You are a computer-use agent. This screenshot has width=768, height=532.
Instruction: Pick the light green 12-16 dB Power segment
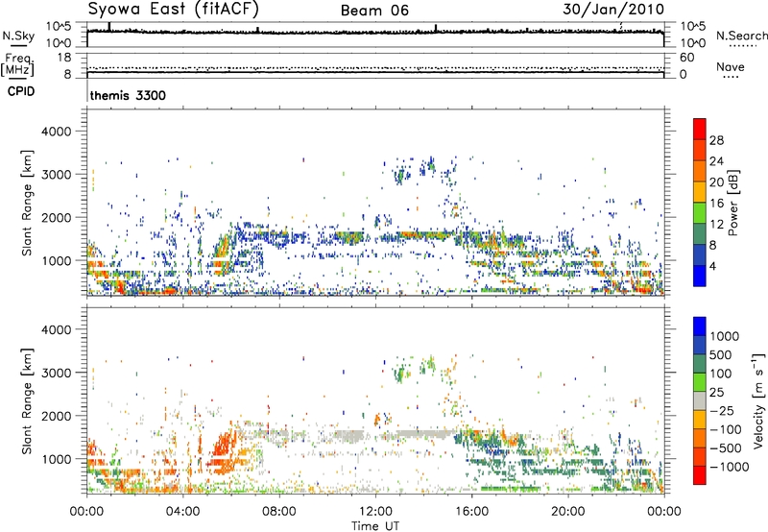point(700,212)
